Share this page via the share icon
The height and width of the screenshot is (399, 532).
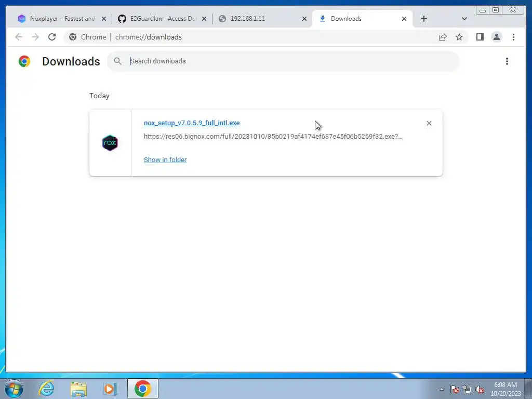(443, 37)
